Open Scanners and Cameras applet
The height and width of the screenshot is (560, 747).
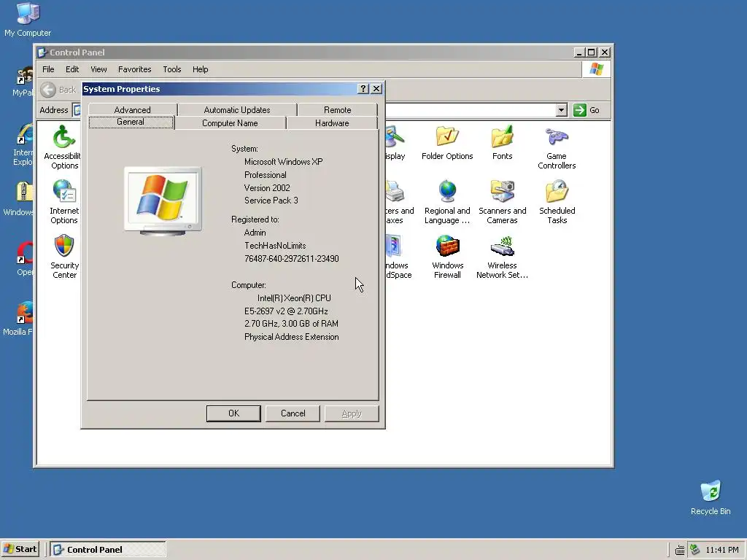(x=502, y=203)
